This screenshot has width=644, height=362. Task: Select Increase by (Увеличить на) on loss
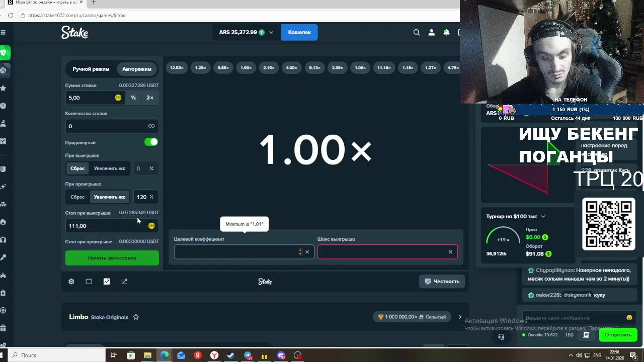pos(109,197)
